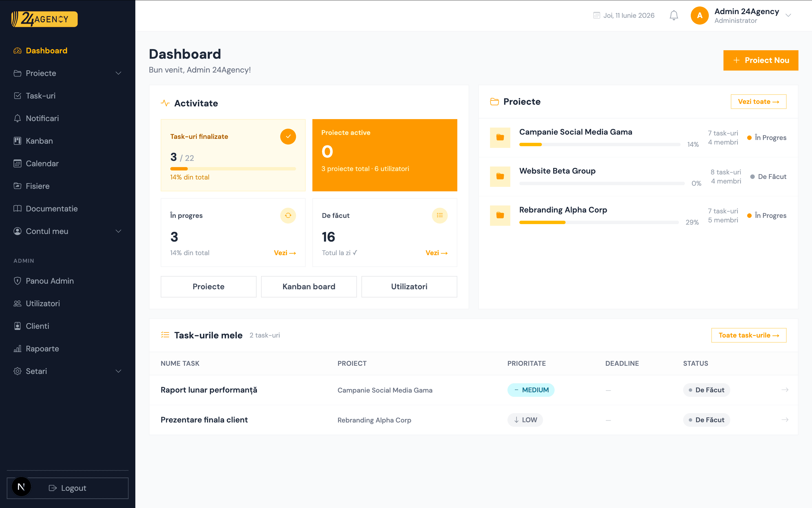Click the Kanban board quick button
812x508 pixels.
click(309, 286)
